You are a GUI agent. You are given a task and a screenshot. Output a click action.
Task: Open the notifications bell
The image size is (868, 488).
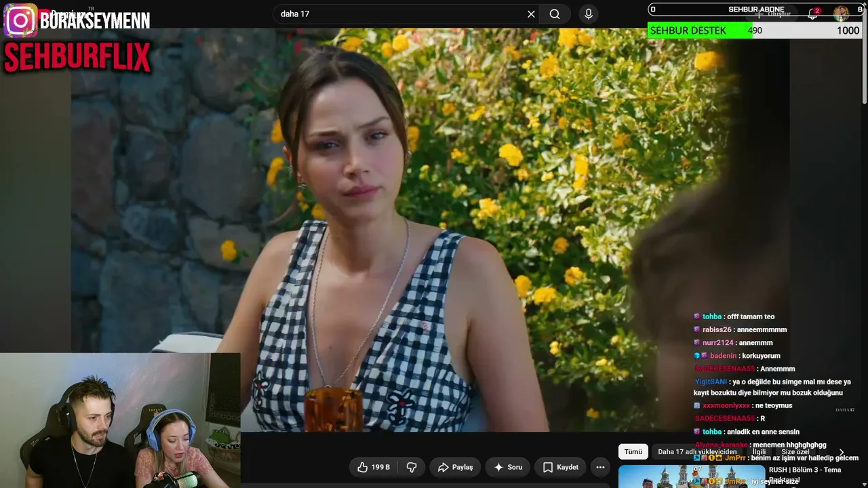pyautogui.click(x=812, y=14)
